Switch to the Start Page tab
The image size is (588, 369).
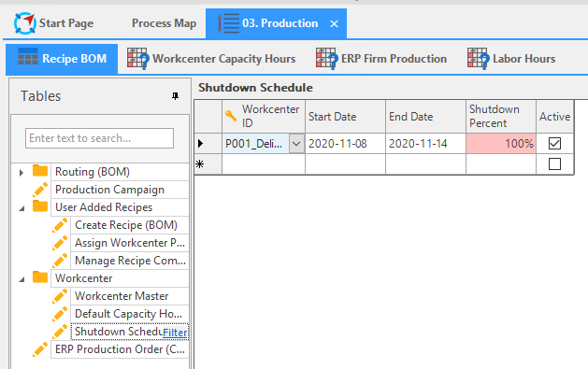tap(53, 23)
